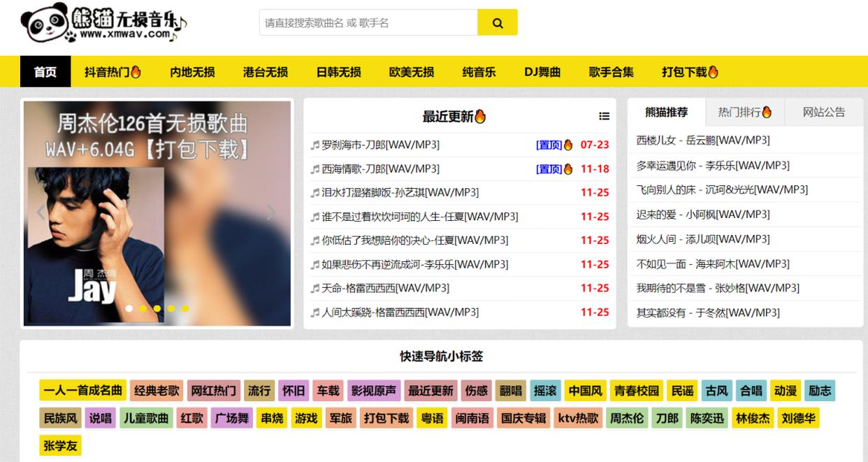Select the fifth carousel dot
868x462 pixels.
(x=185, y=308)
